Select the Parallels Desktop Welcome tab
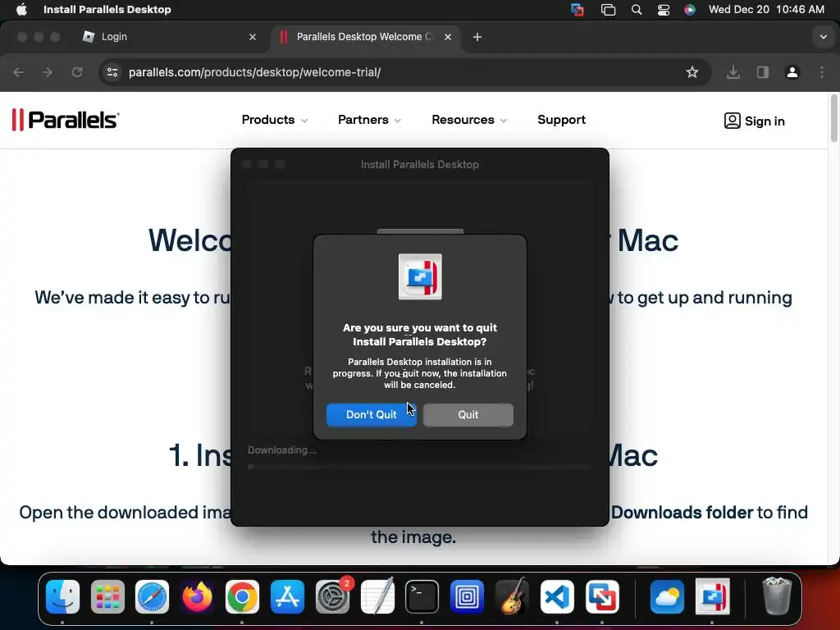 click(x=364, y=36)
